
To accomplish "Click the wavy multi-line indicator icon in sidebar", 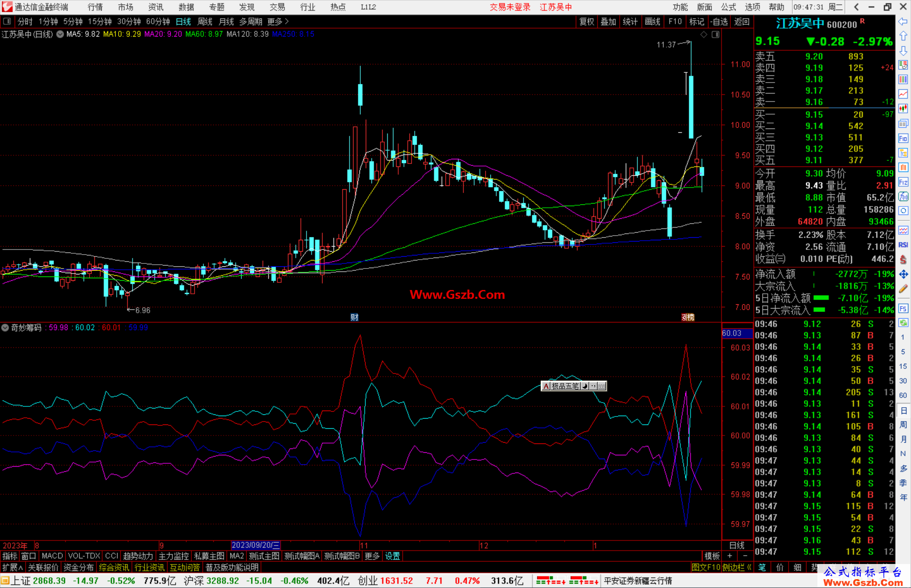I will point(903,230).
